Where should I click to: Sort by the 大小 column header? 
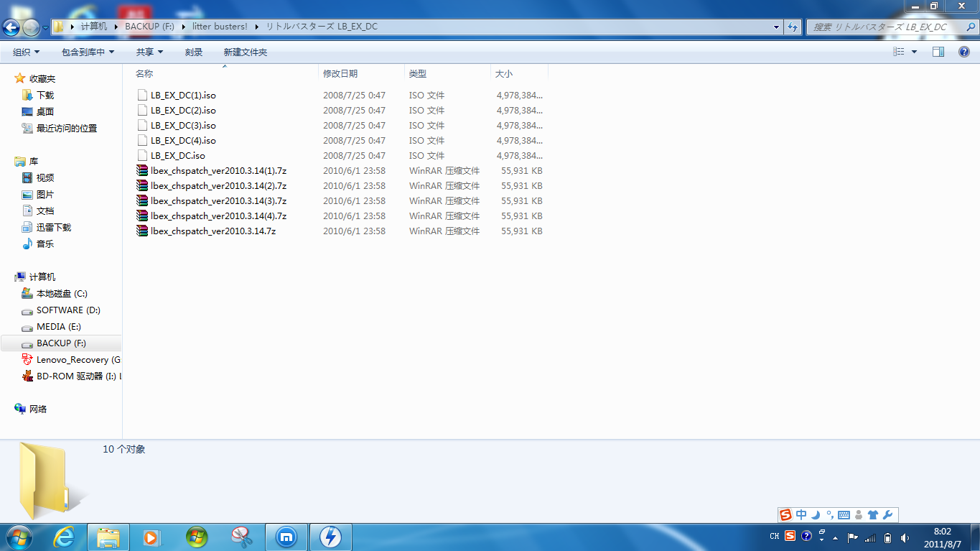[x=519, y=73]
